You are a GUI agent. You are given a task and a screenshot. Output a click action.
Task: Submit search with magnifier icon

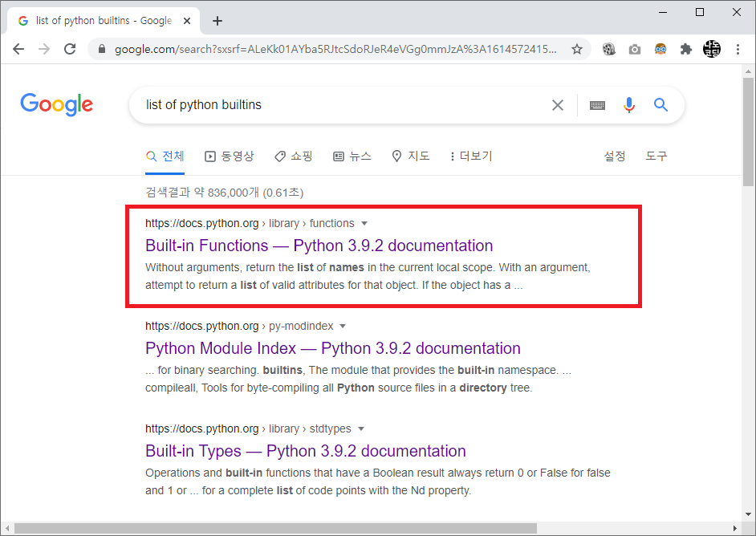(x=660, y=104)
